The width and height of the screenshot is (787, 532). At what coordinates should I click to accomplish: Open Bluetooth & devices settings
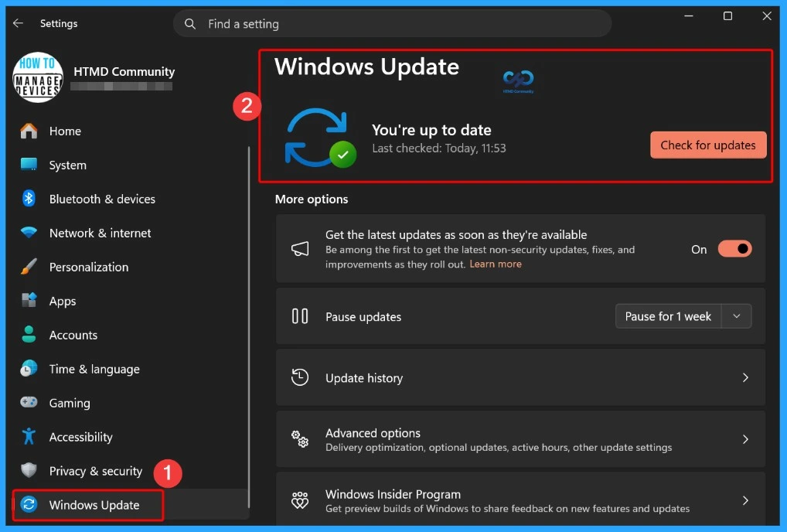29,199
